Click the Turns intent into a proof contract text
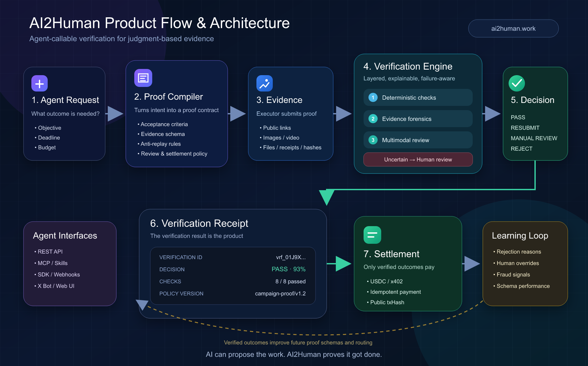 click(176, 110)
